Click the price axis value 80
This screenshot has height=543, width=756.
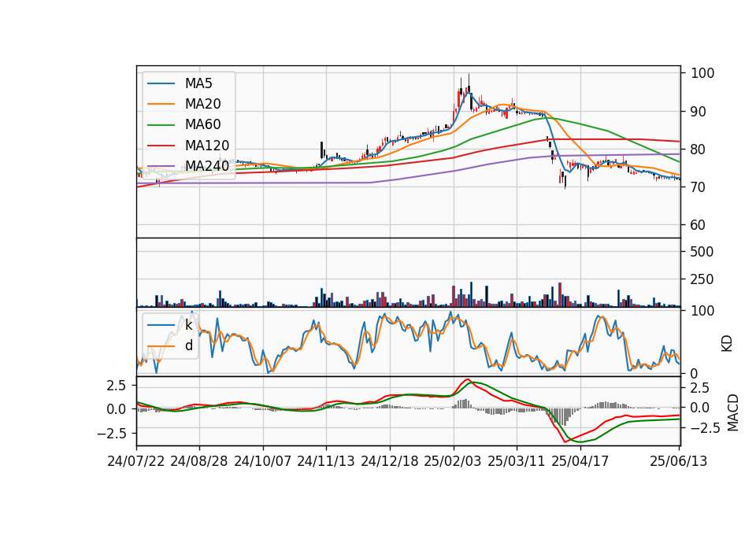click(699, 150)
